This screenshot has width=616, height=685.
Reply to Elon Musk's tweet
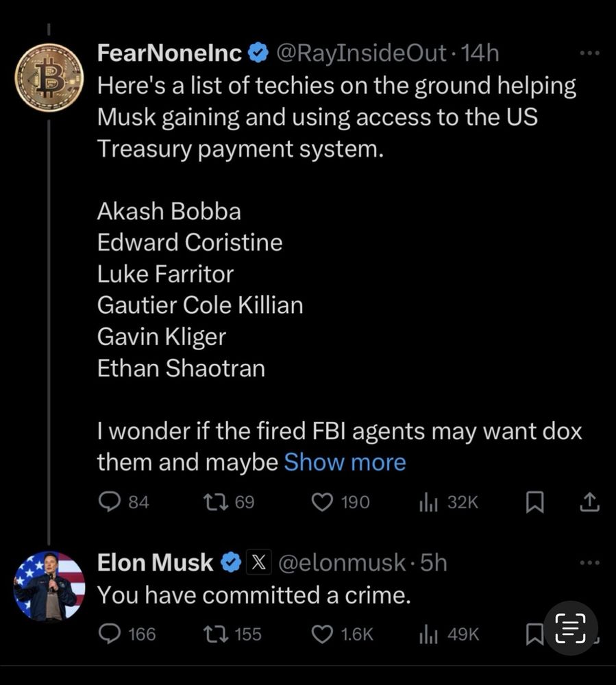110,634
